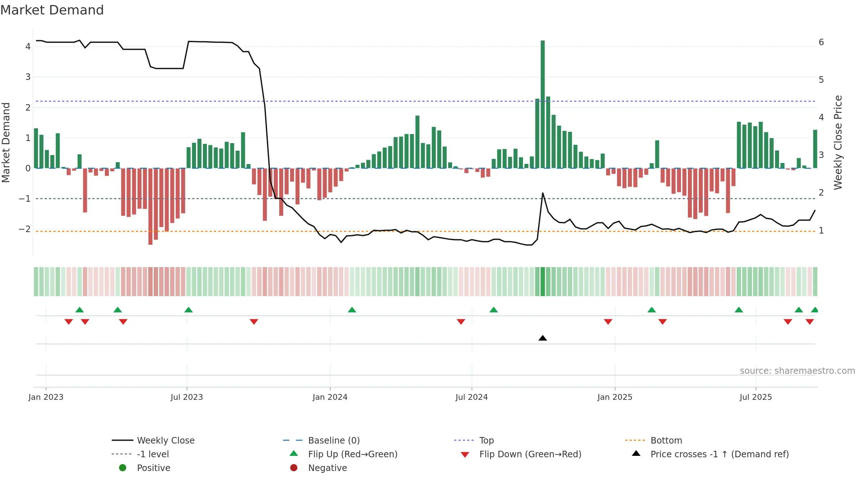Toggle the Bottom legend label
This screenshot has height=488, width=868.
coord(666,440)
